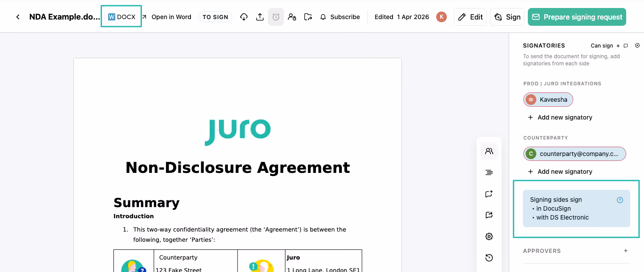Open user access permissions icon in toolbar

pyautogui.click(x=292, y=17)
